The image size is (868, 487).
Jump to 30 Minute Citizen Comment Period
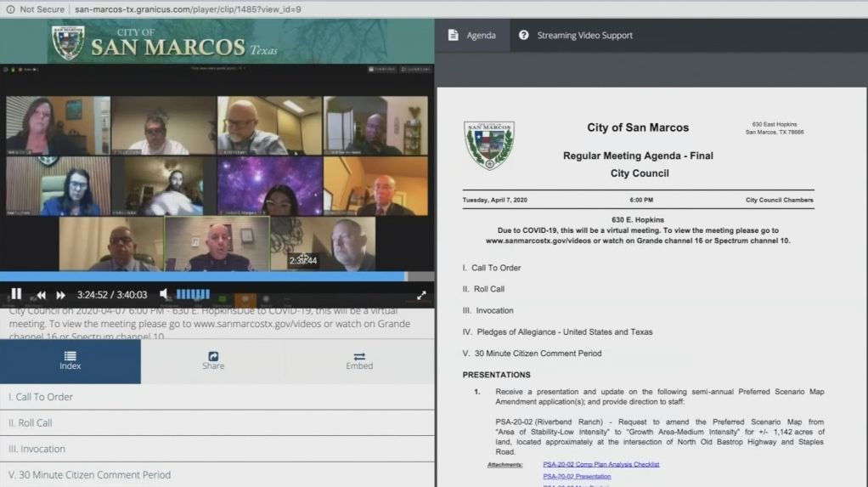point(89,475)
